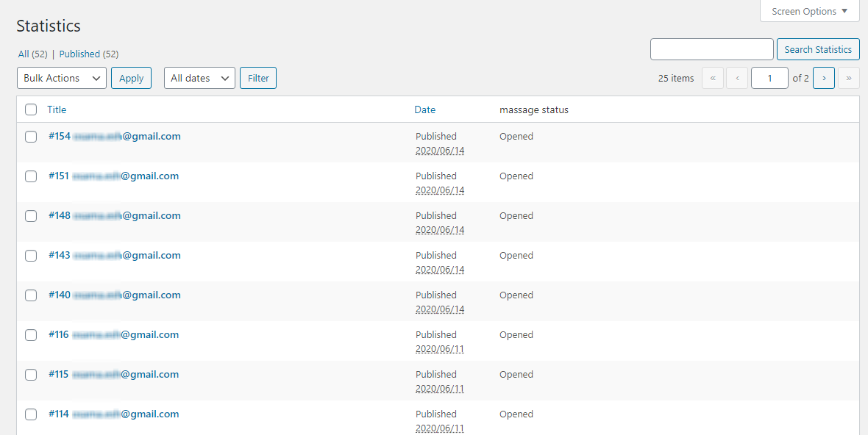Open the Bulk Actions dropdown
The width and height of the screenshot is (868, 435).
pos(62,78)
